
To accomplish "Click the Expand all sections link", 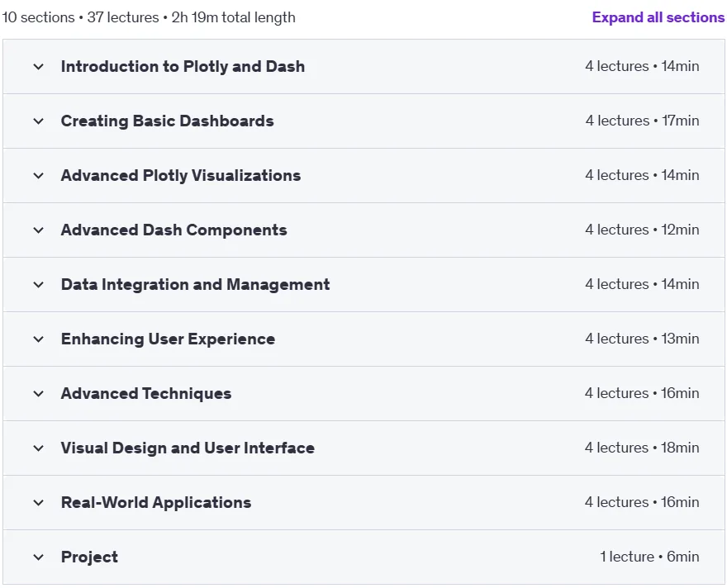I will tap(658, 17).
